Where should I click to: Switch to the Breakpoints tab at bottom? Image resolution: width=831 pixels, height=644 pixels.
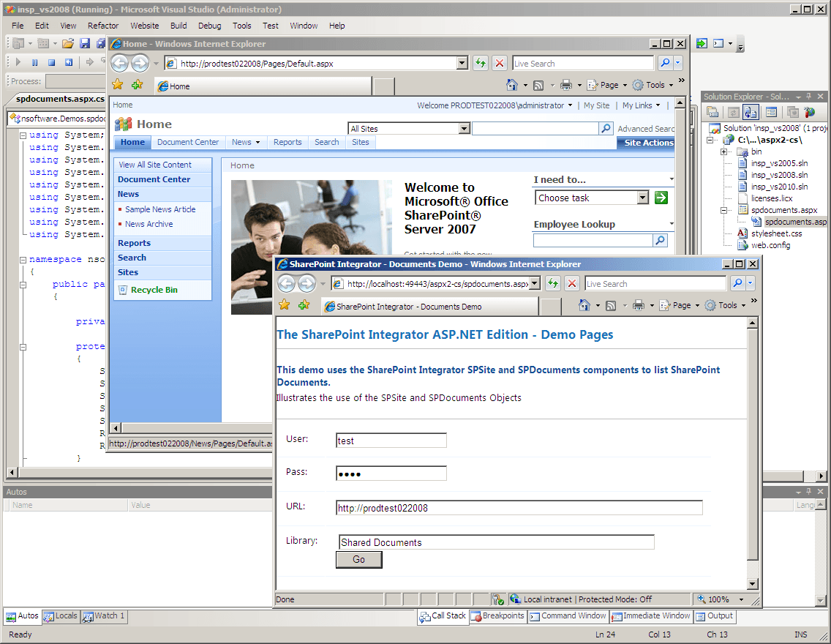[x=497, y=616]
